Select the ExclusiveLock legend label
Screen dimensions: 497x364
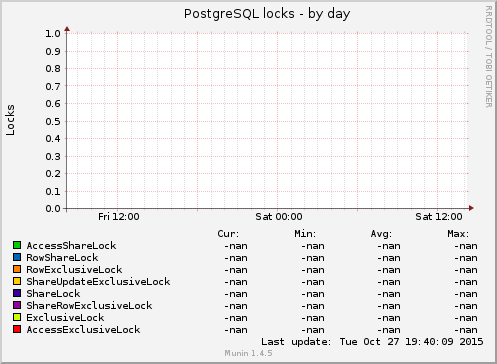65,318
